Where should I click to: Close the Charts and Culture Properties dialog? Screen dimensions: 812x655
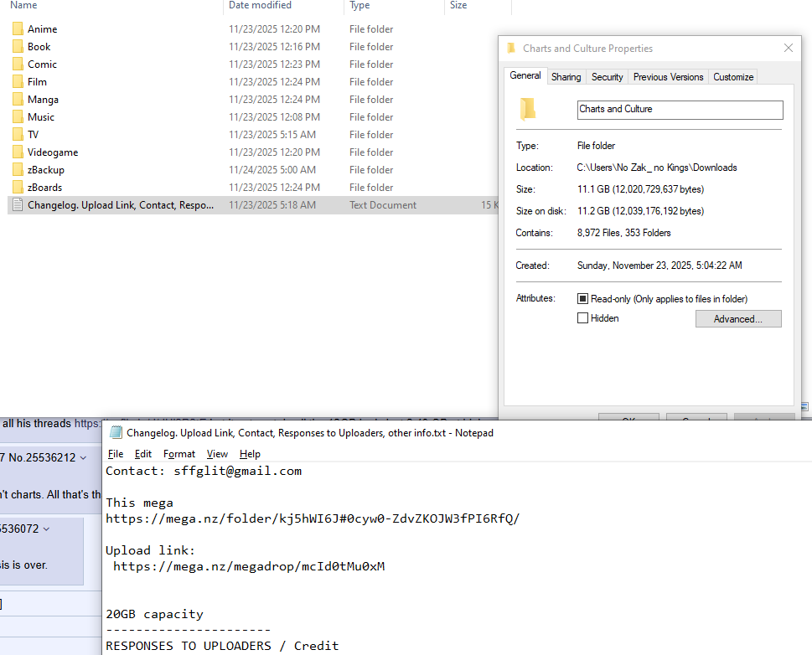(x=789, y=48)
